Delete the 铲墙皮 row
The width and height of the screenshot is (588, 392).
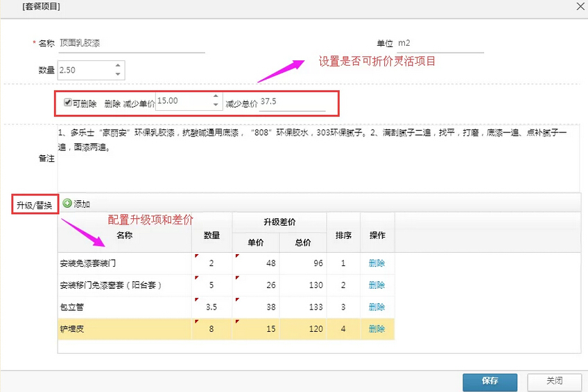(377, 329)
